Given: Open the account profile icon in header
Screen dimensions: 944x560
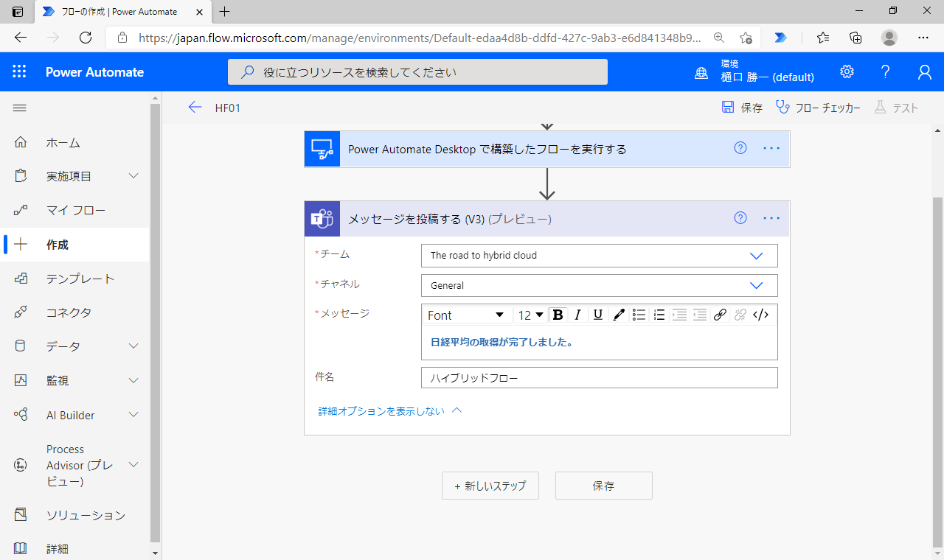Looking at the screenshot, I should pyautogui.click(x=924, y=71).
